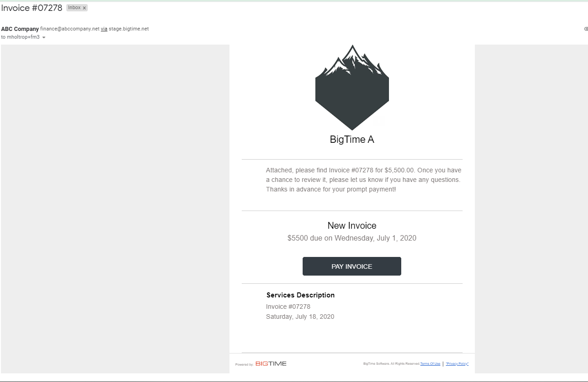Click the Services Description heading

[x=300, y=295]
